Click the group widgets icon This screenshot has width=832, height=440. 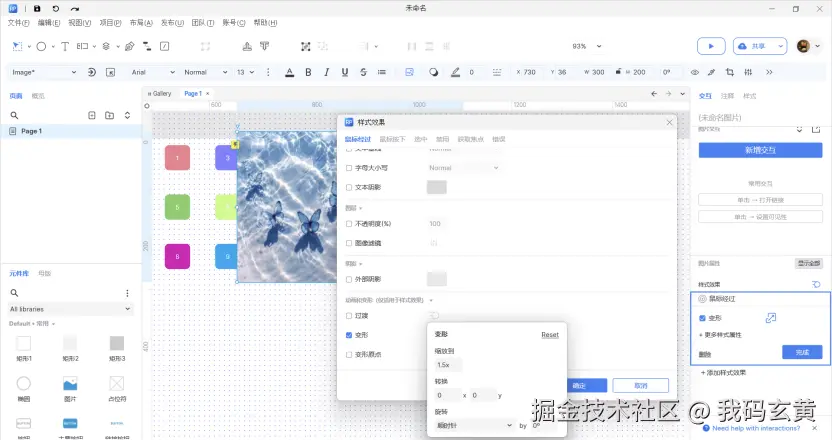306,46
